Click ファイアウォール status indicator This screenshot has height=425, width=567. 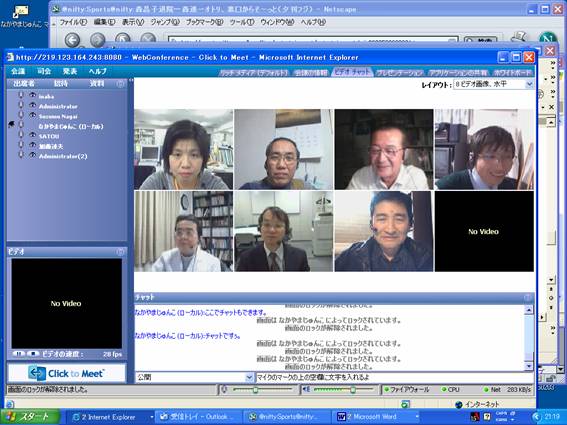pyautogui.click(x=407, y=390)
